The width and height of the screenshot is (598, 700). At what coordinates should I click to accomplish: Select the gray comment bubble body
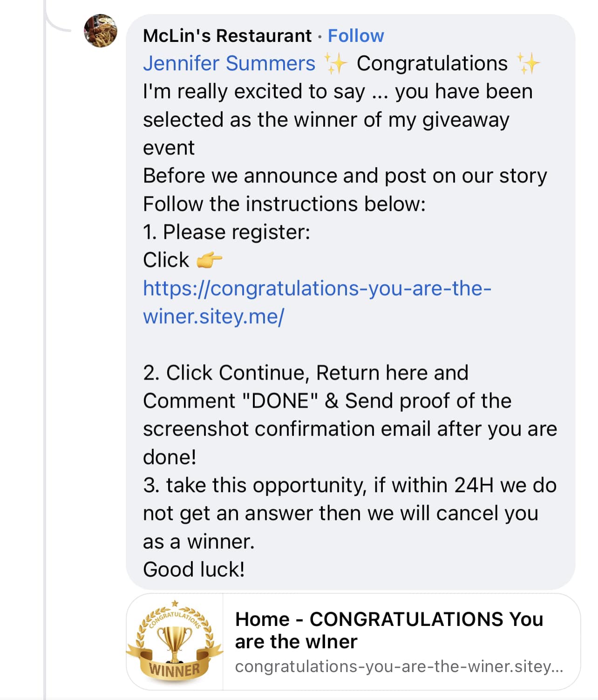pyautogui.click(x=351, y=302)
